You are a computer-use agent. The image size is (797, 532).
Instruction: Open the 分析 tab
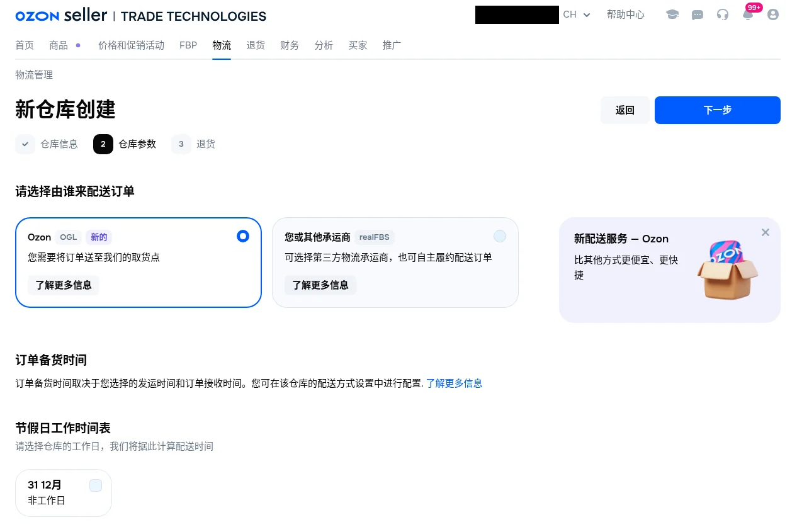pos(324,45)
